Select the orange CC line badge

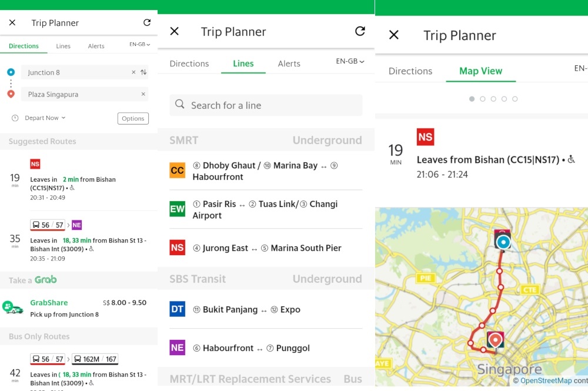[178, 171]
